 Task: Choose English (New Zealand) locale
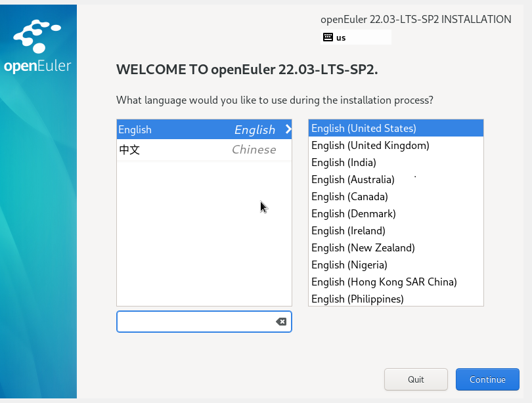(x=395, y=247)
